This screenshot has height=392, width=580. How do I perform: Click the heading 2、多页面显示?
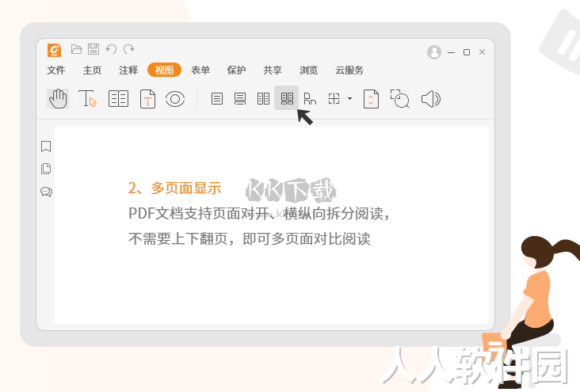pos(174,188)
